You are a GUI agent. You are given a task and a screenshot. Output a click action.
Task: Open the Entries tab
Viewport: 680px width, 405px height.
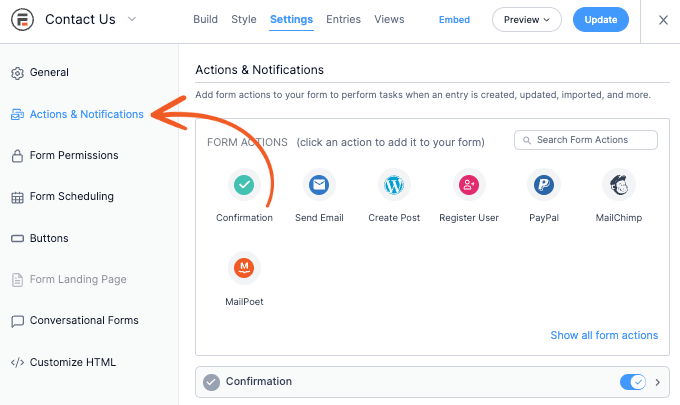click(x=343, y=20)
